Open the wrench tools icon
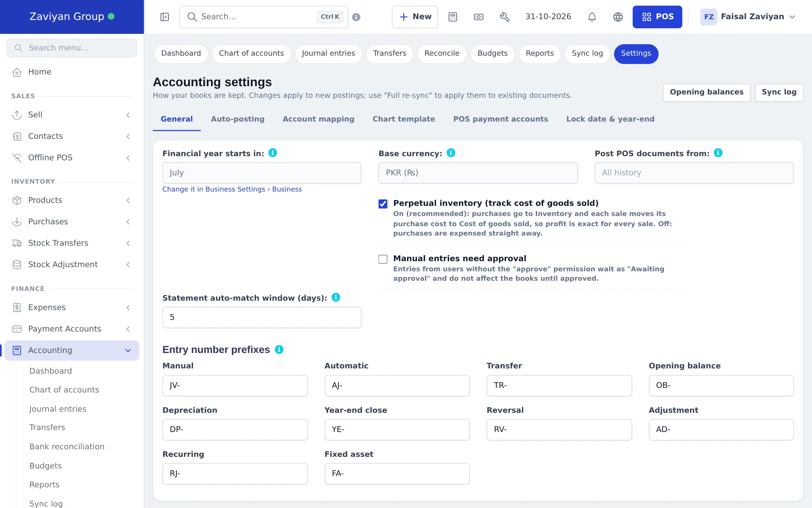Screen dimensions: 812x508 pos(504,17)
